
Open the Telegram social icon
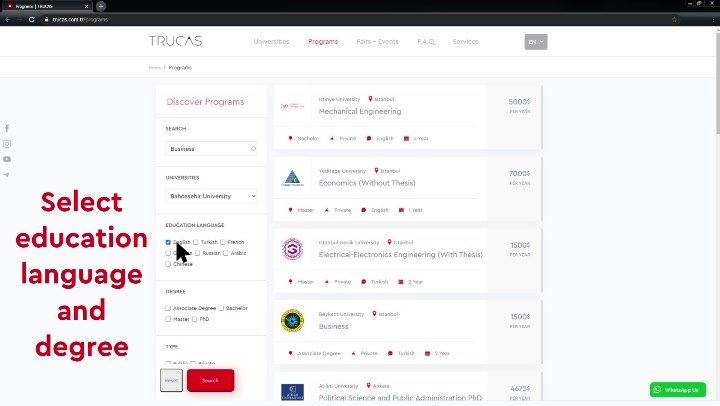coord(7,175)
